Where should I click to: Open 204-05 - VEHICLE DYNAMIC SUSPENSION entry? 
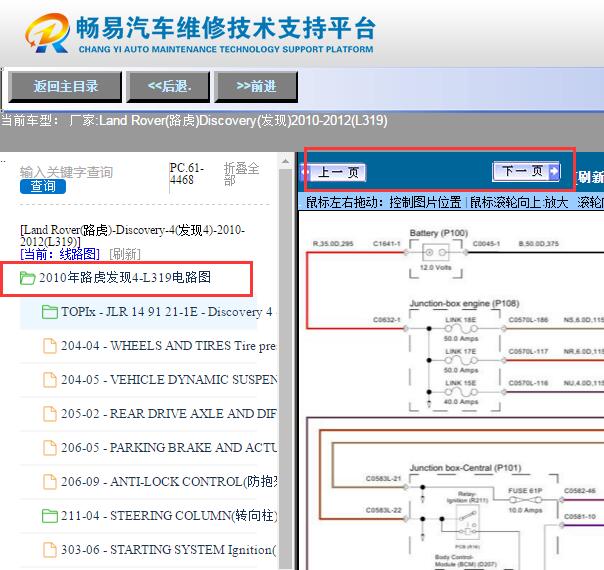click(x=169, y=380)
